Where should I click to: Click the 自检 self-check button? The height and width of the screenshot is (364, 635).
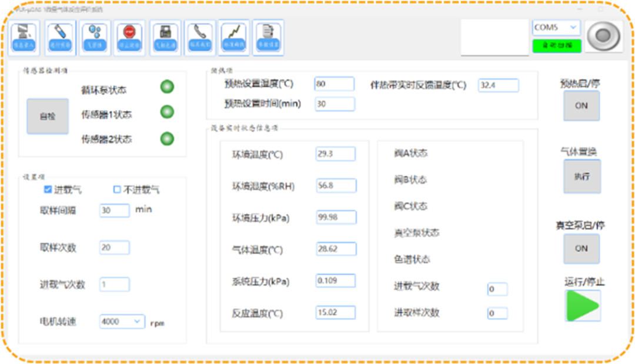pos(47,116)
